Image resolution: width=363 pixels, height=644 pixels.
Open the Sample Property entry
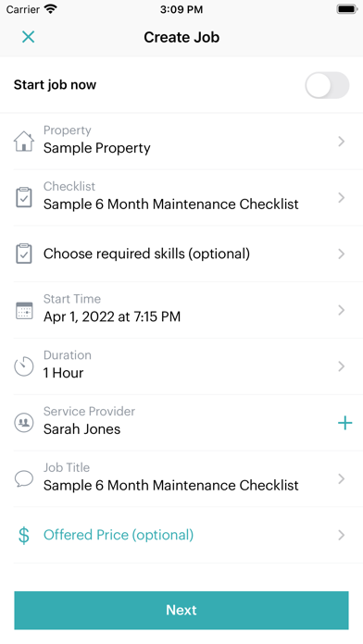pyautogui.click(x=97, y=148)
